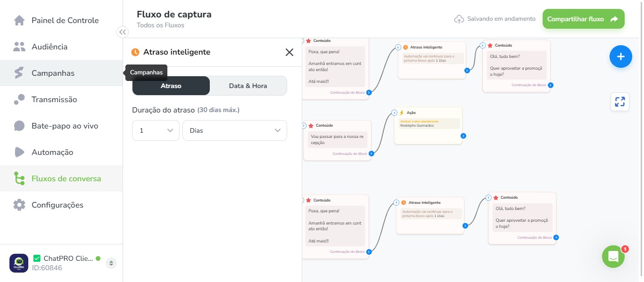Click Compartilhar fluxo button
Screen dimensions: 644x282
(584, 19)
